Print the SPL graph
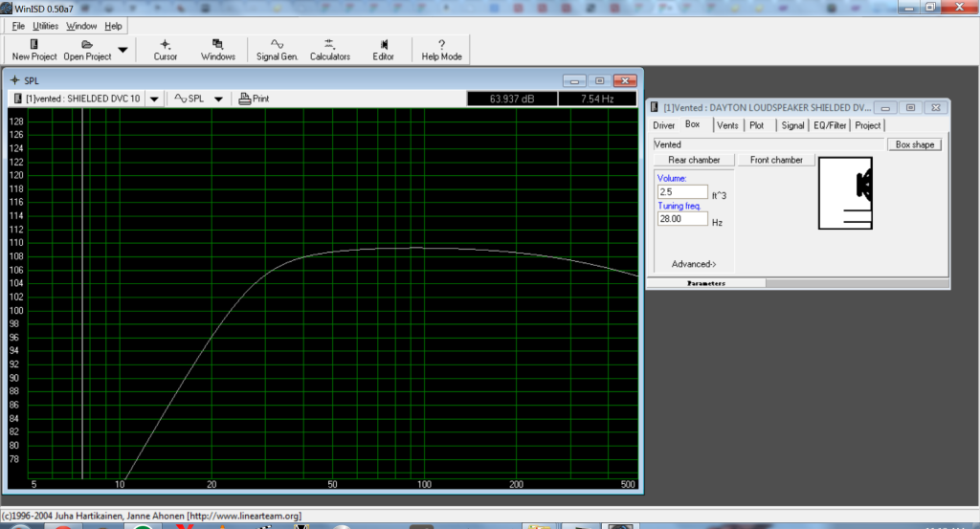Screen dimensions: 980x529 tap(254, 99)
